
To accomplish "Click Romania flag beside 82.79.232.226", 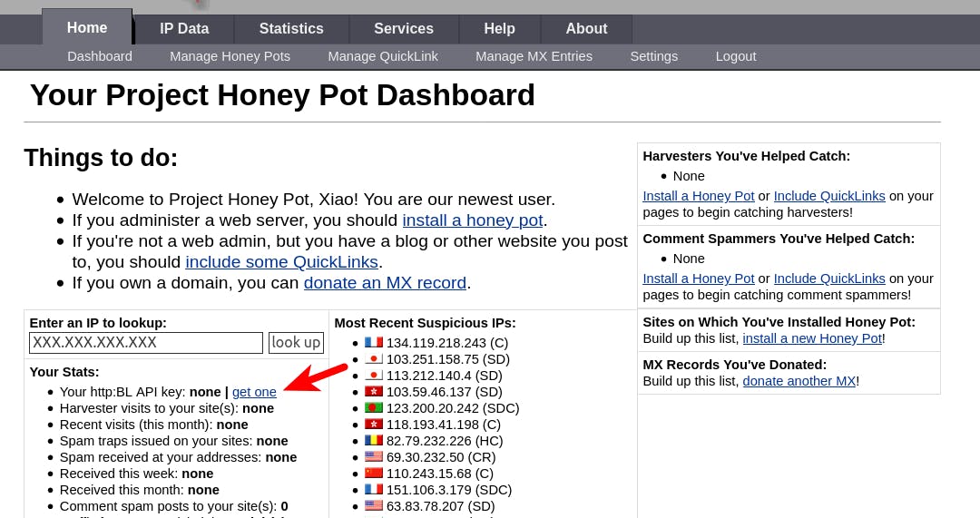I will pos(374,440).
